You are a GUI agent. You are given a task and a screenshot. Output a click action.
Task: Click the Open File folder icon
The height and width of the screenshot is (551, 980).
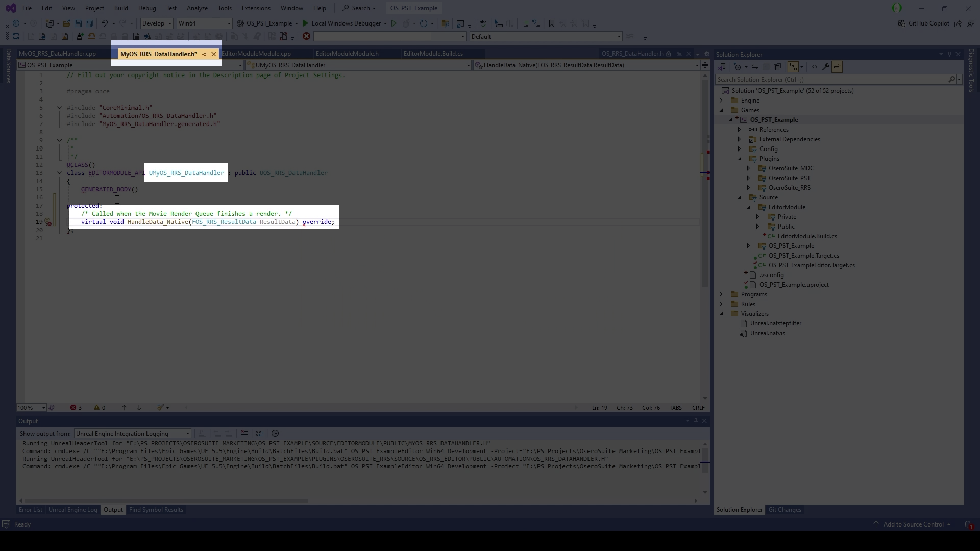point(67,23)
